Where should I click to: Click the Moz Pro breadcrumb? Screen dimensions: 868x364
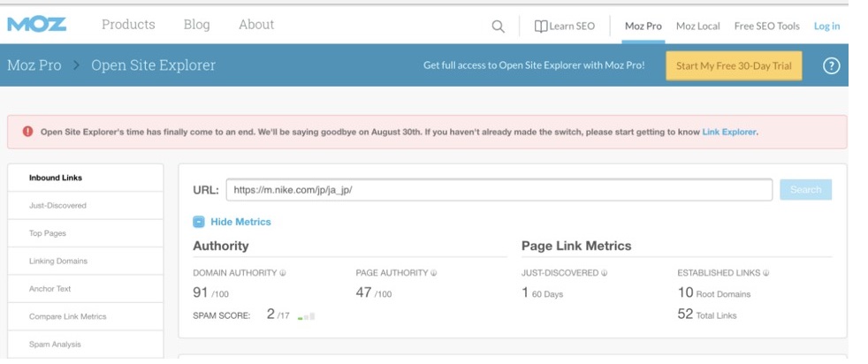tap(34, 65)
